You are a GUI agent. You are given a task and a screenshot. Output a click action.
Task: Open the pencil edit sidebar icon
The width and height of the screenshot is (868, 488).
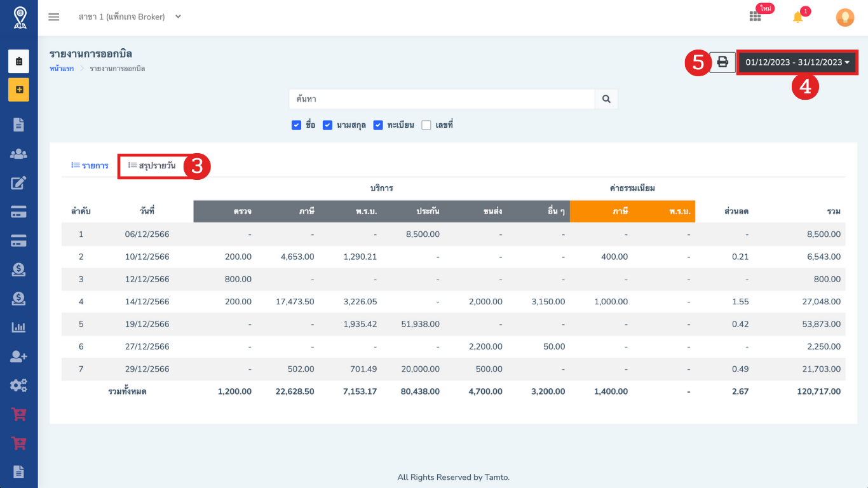pyautogui.click(x=19, y=184)
